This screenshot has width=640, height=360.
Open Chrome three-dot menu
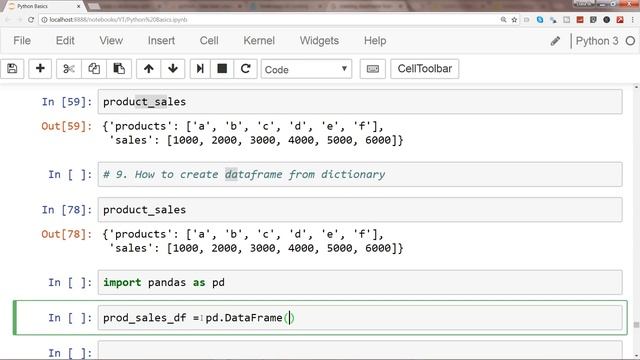(633, 20)
